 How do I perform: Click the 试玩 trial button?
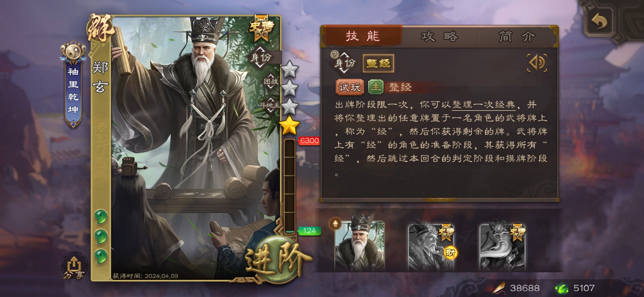[x=349, y=87]
